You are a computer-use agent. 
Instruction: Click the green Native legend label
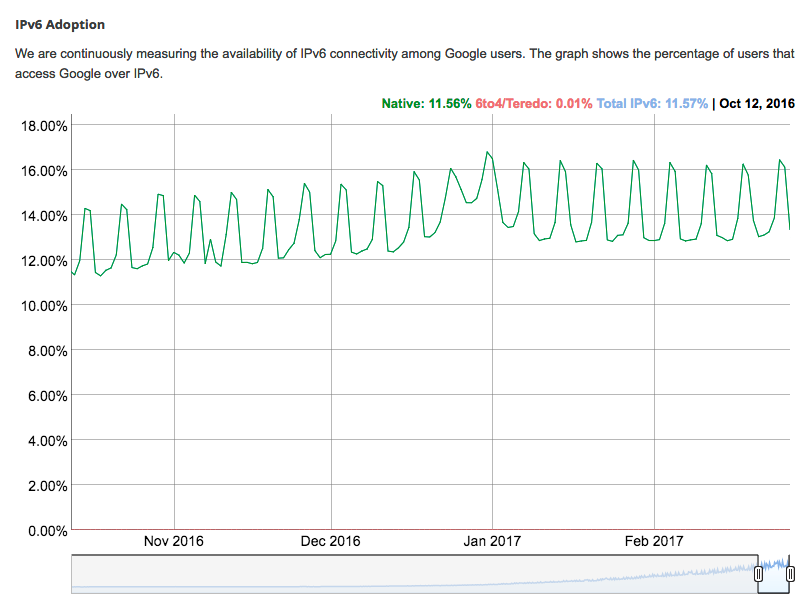pyautogui.click(x=426, y=103)
